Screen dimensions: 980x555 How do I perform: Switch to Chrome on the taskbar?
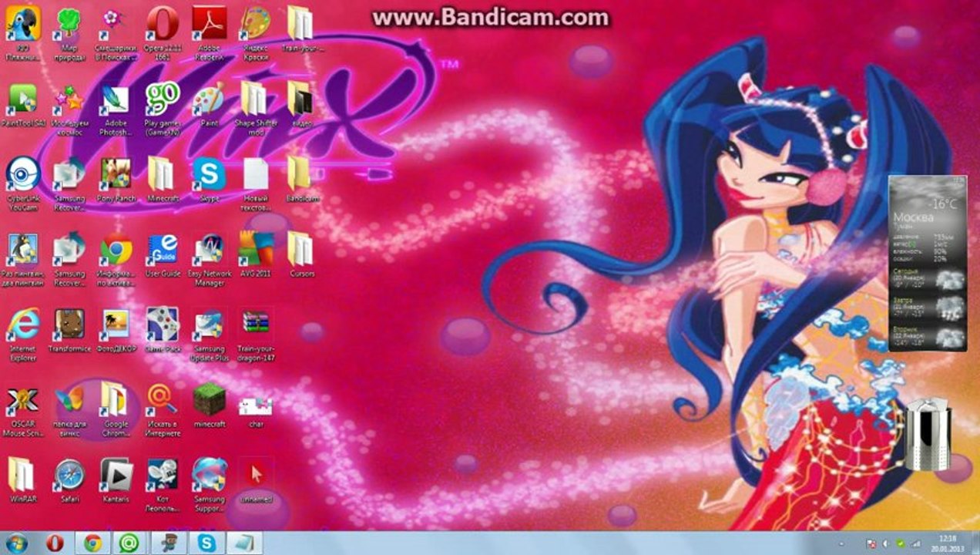pyautogui.click(x=92, y=543)
